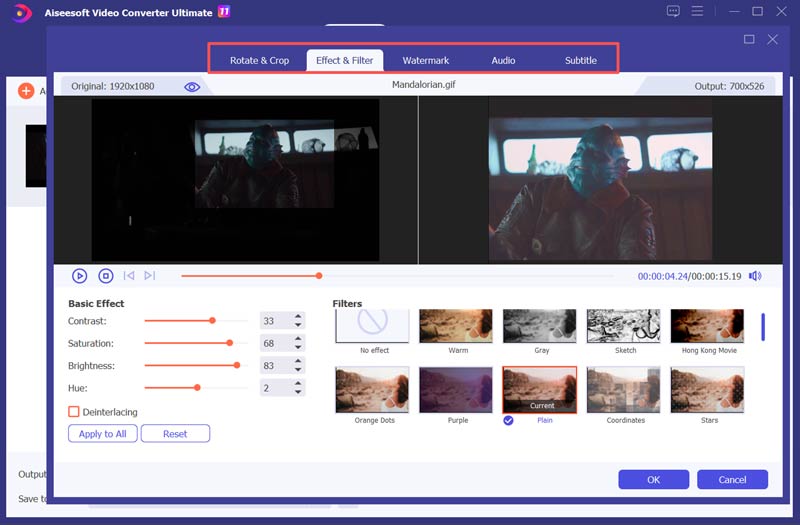800x525 pixels.
Task: Apply the Warm filter
Action: (x=456, y=326)
